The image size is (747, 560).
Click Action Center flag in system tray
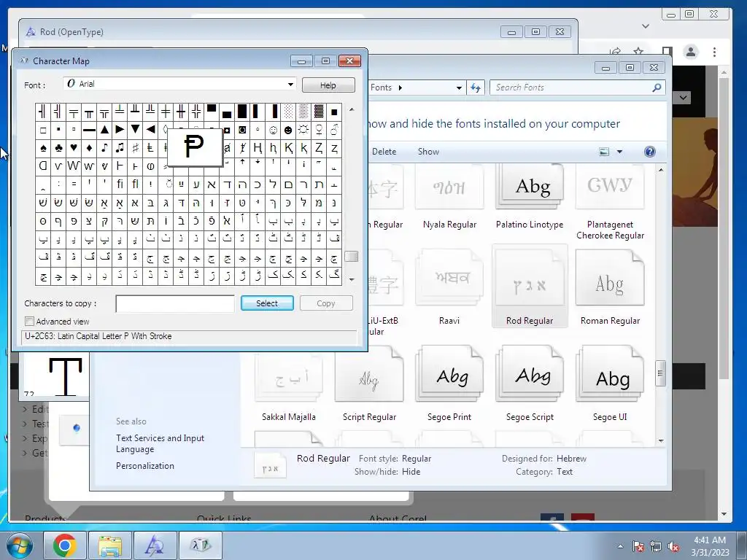pos(638,546)
